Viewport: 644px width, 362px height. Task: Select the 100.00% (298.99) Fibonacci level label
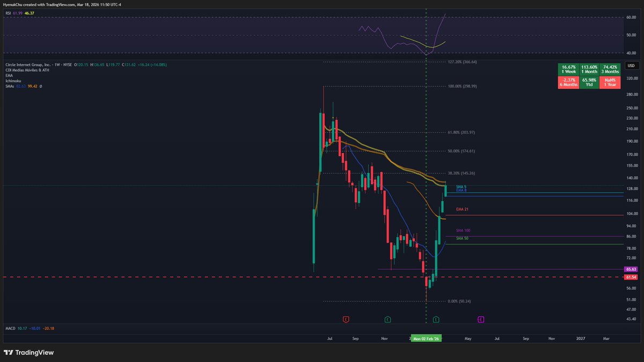pyautogui.click(x=462, y=86)
